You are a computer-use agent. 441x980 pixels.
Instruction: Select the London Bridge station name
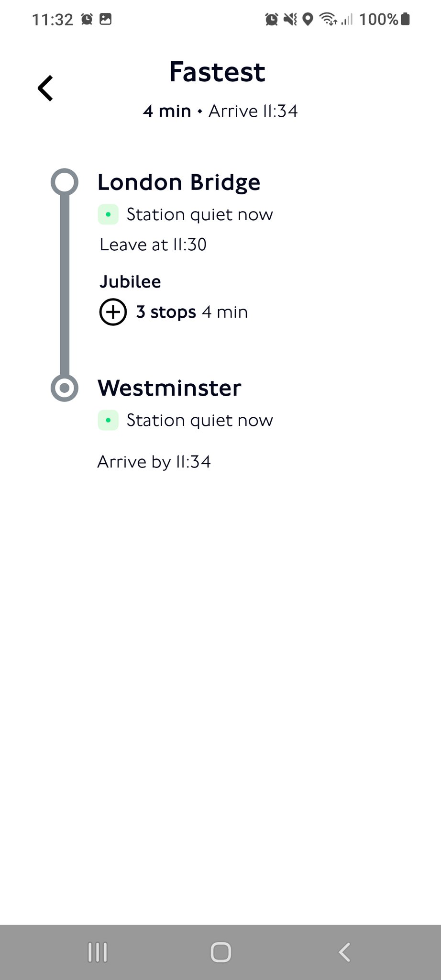(x=179, y=182)
